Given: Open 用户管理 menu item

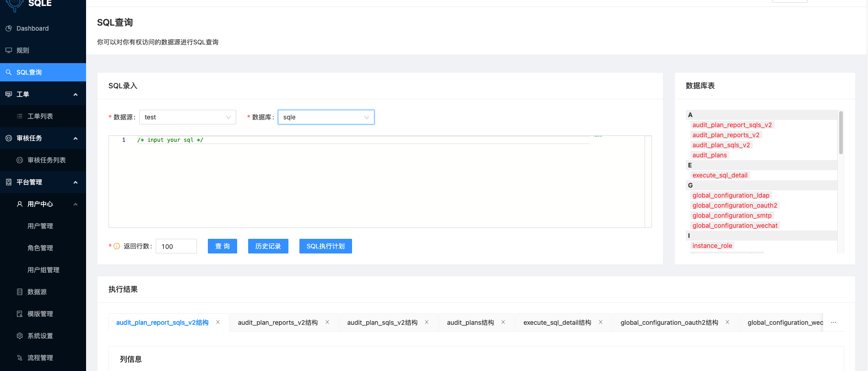Looking at the screenshot, I should coord(40,226).
